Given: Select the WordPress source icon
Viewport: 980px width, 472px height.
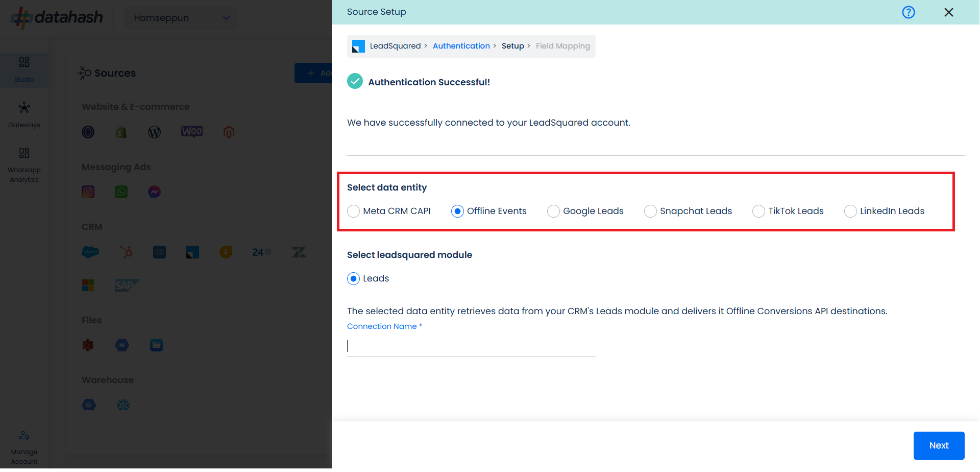Looking at the screenshot, I should point(154,132).
